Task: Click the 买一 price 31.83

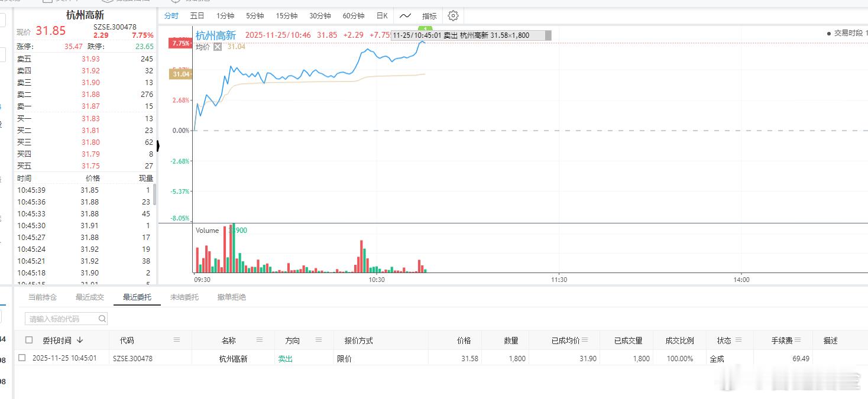Action: tap(90, 119)
